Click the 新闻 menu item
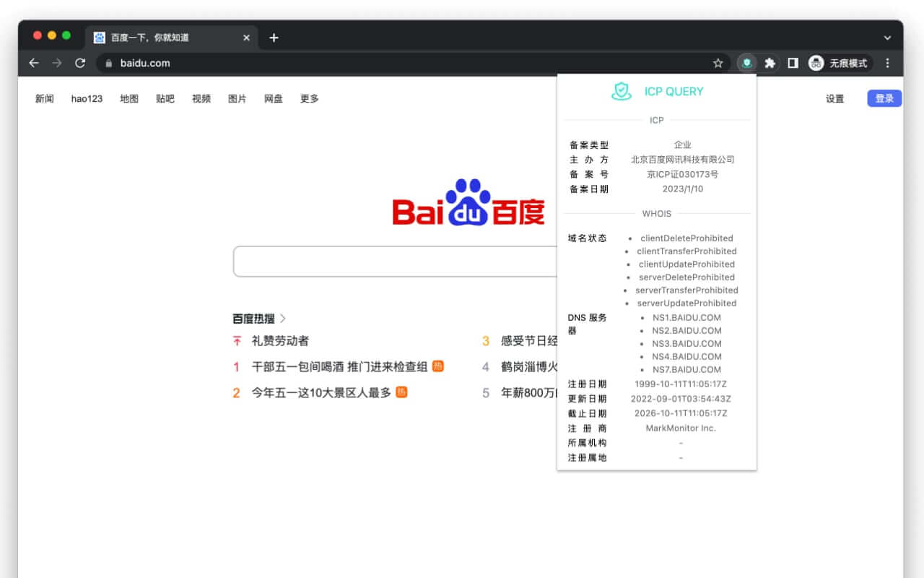Viewport: 924px width, 578px height. coord(45,98)
